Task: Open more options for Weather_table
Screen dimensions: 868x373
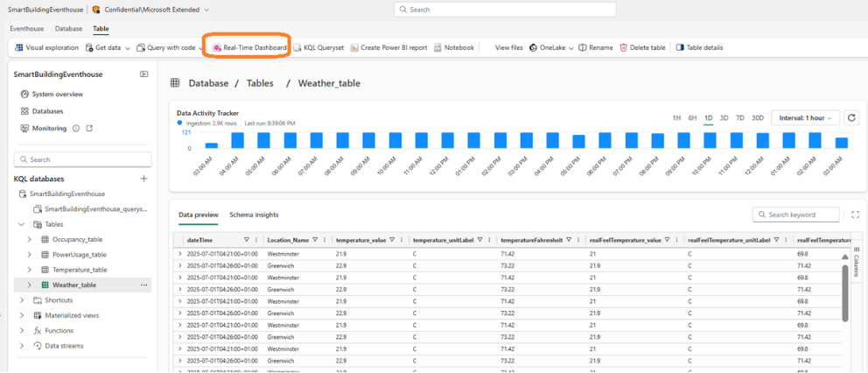Action: point(143,285)
